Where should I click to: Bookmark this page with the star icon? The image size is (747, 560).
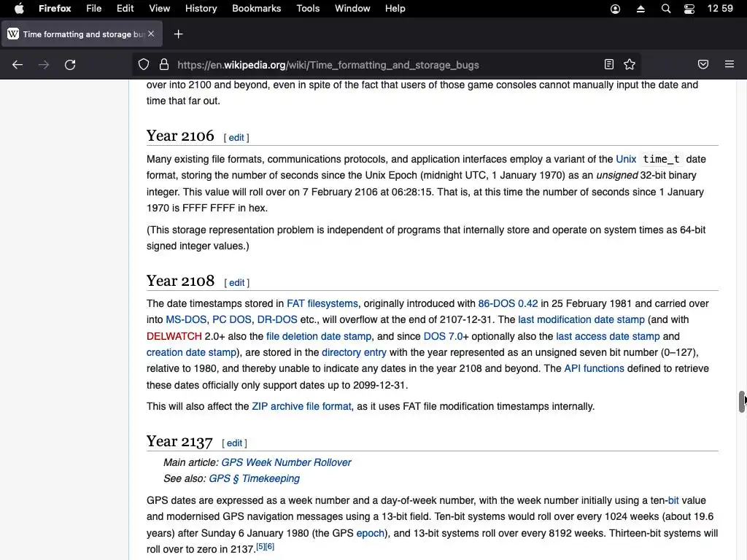(x=630, y=65)
